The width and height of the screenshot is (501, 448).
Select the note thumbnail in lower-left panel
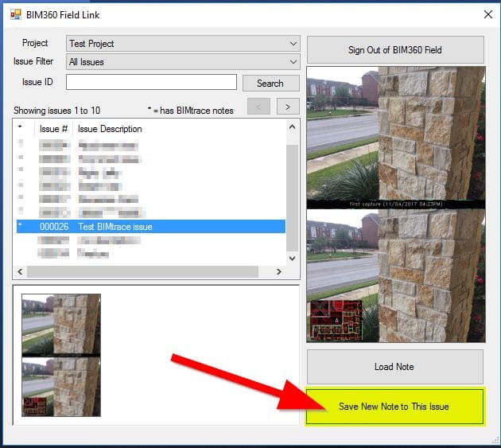click(x=61, y=355)
